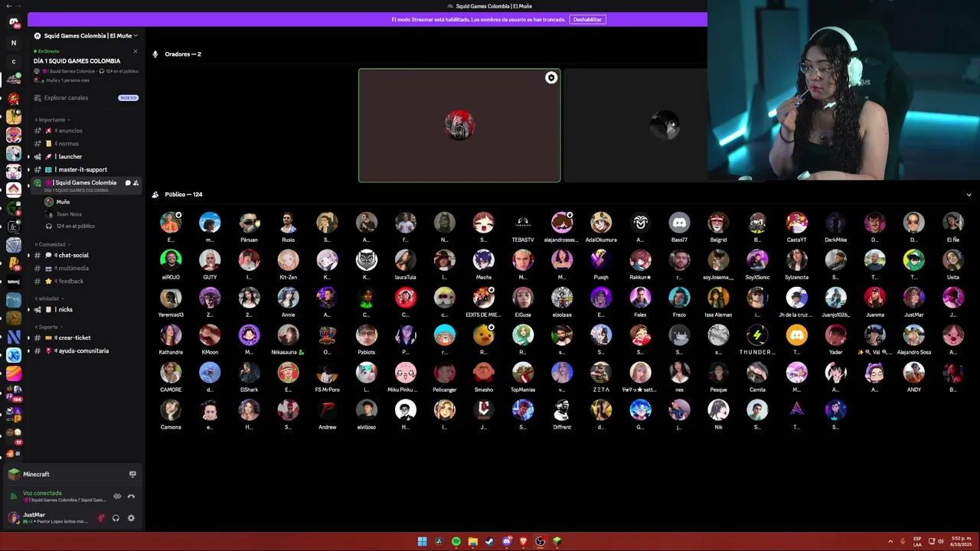Click invite icon on Squid Games Colombia stage
Viewport: 980px width, 551px height.
coord(136,183)
